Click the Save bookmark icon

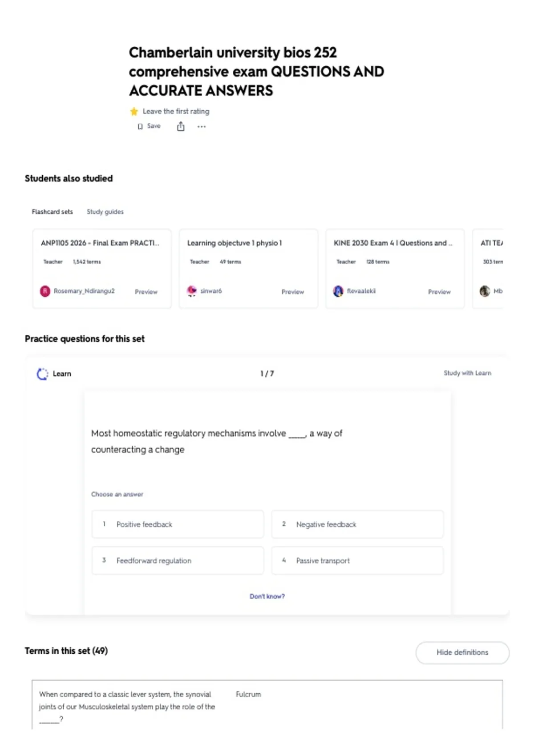coord(140,126)
